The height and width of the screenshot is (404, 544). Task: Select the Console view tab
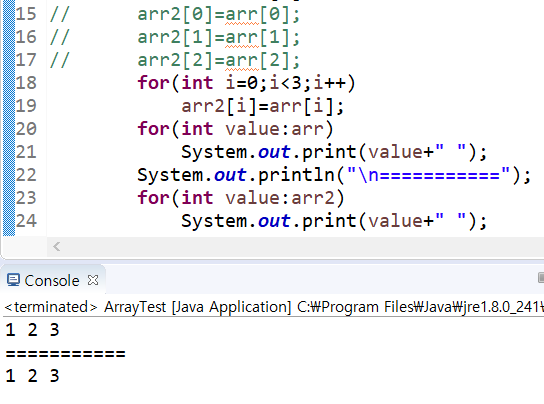pyautogui.click(x=52, y=280)
